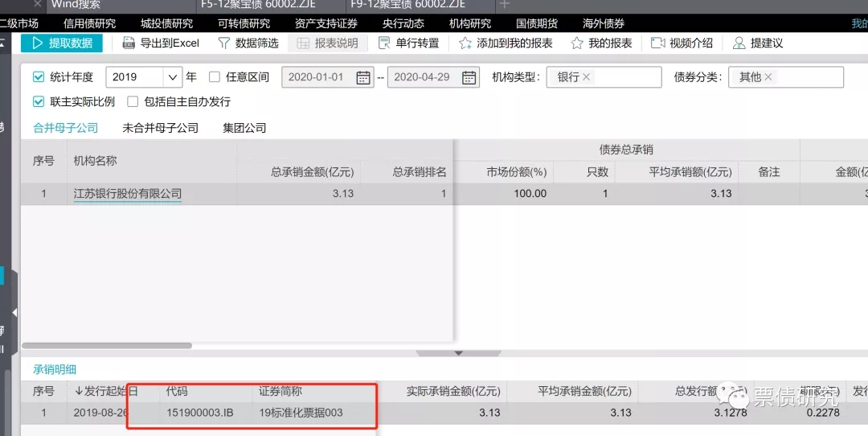Collapse the left sidebar arrow
Image resolution: width=868 pixels, height=436 pixels.
pos(14,313)
